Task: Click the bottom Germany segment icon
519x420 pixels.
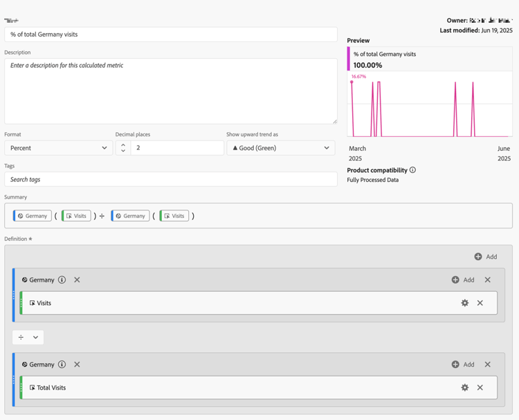Action: click(x=24, y=365)
